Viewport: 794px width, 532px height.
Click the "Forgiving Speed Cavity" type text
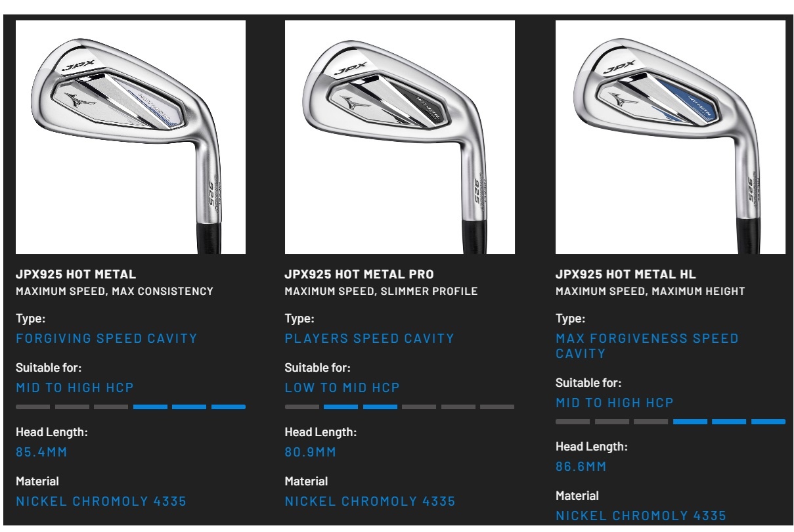[x=106, y=339]
